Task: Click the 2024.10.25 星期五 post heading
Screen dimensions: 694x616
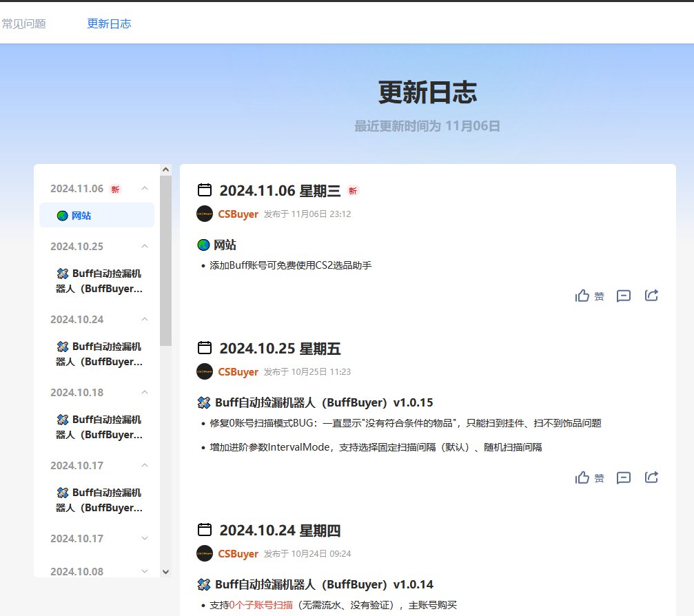Action: [280, 349]
